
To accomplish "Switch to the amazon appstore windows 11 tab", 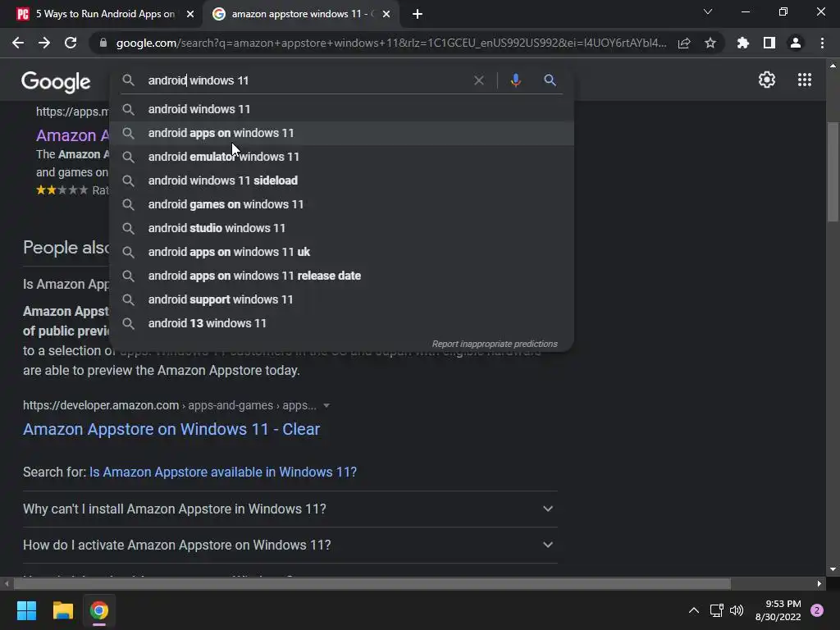I will click(x=300, y=15).
